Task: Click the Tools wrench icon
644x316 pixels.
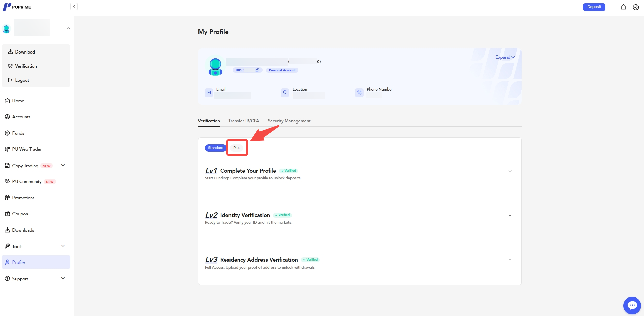Action: pos(7,246)
